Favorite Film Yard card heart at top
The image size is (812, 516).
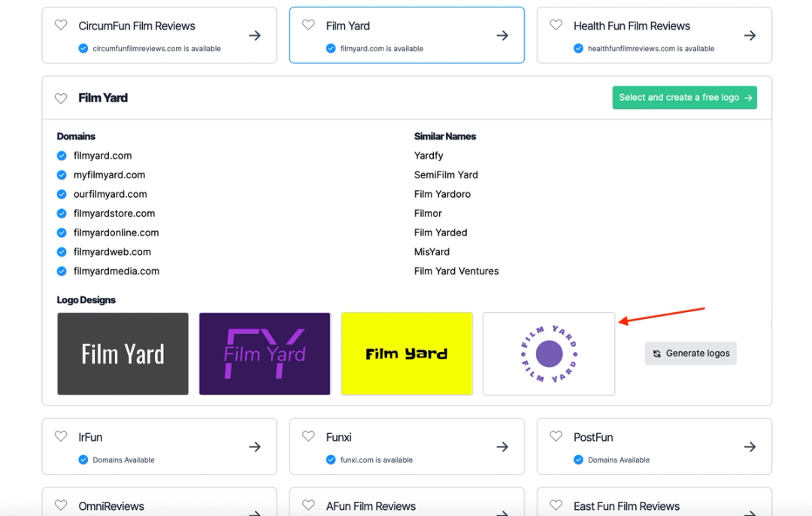point(309,25)
